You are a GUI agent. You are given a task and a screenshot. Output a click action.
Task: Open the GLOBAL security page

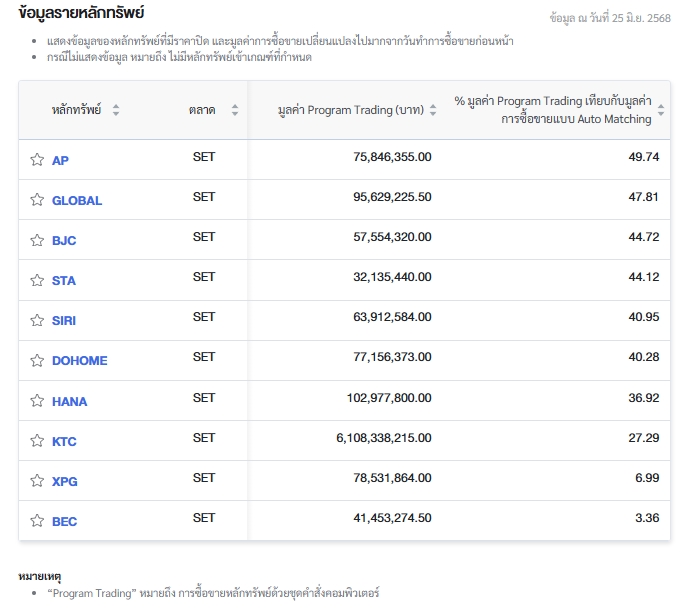coord(77,200)
